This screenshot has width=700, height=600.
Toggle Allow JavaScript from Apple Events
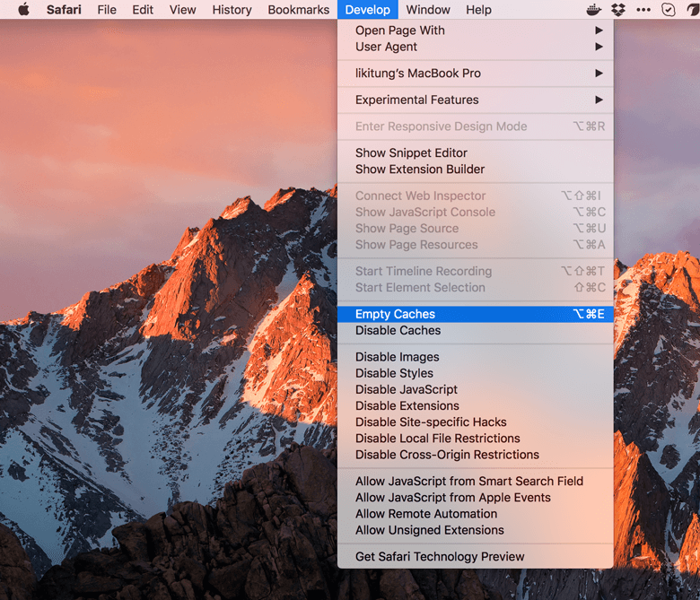[x=476, y=498]
